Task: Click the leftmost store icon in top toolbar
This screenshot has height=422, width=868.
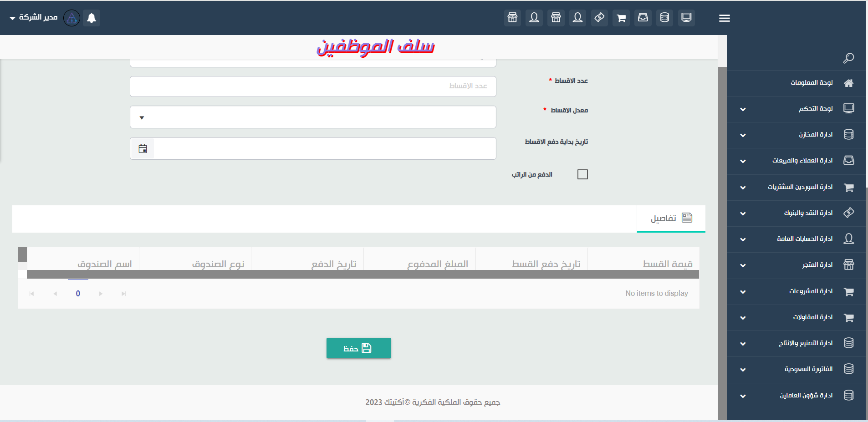Action: pyautogui.click(x=512, y=18)
